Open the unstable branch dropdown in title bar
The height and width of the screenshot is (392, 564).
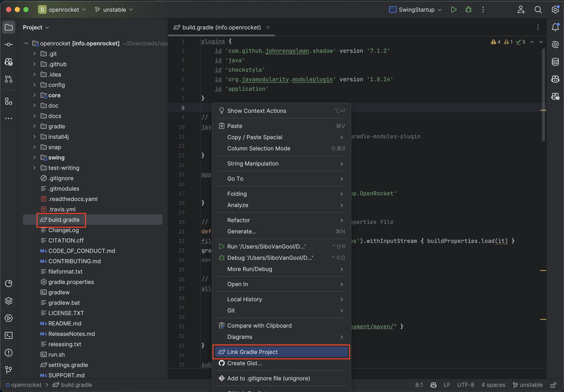coord(114,10)
